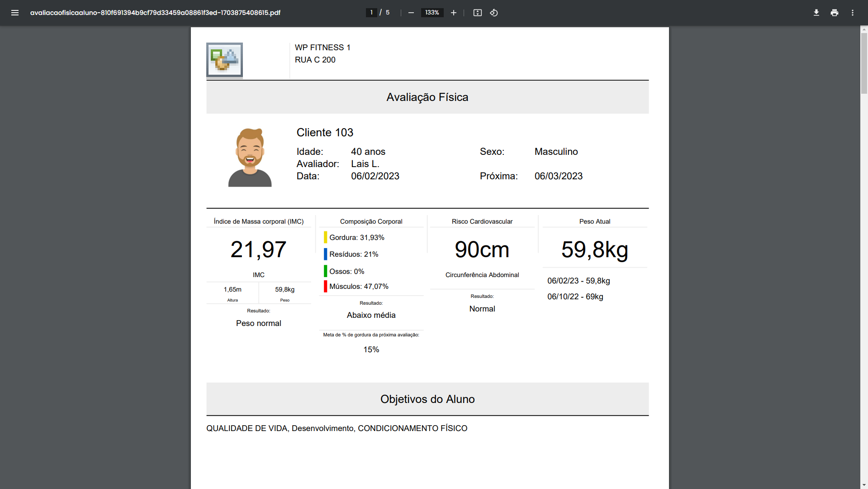Click the WP Fitness logo image
Viewport: 868px width, 489px height.
tap(224, 60)
